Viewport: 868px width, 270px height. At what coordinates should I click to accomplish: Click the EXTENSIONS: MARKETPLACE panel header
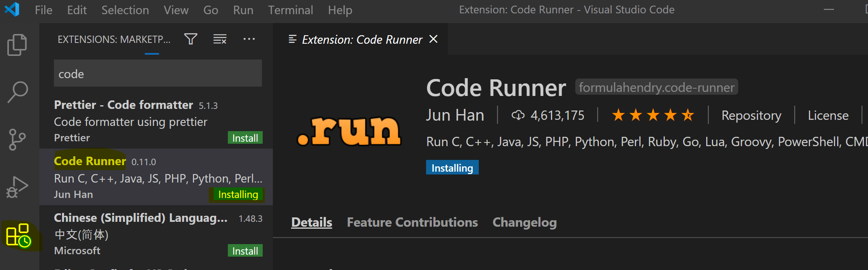pos(114,39)
